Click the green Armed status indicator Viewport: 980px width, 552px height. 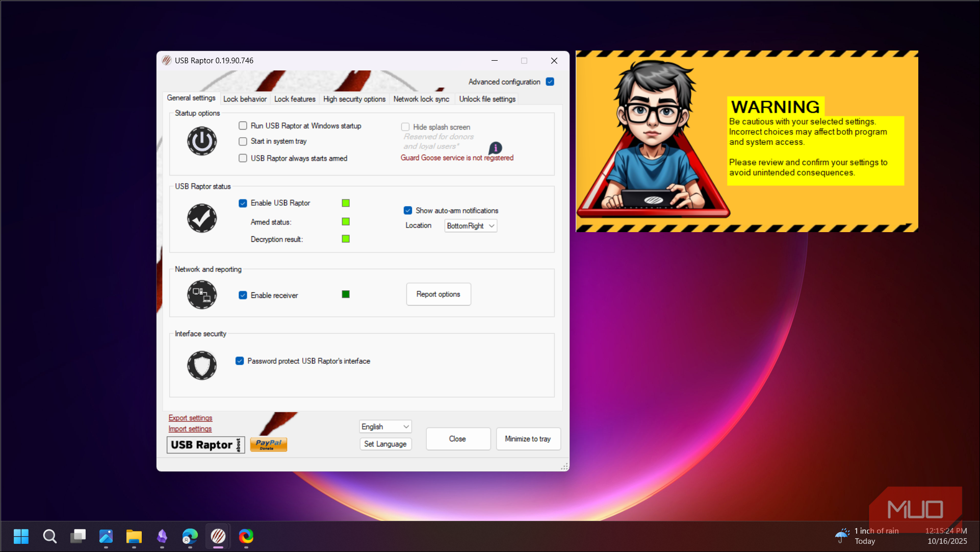[346, 221]
